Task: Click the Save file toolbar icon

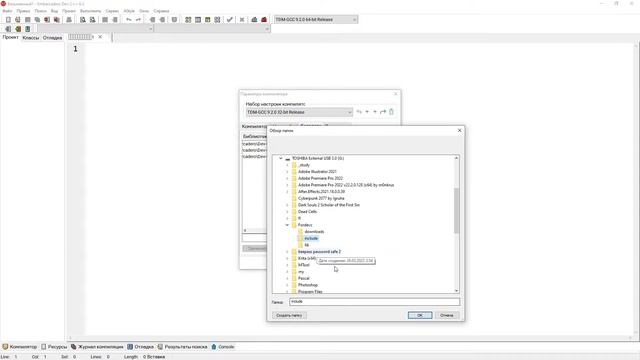Action: 27,20
